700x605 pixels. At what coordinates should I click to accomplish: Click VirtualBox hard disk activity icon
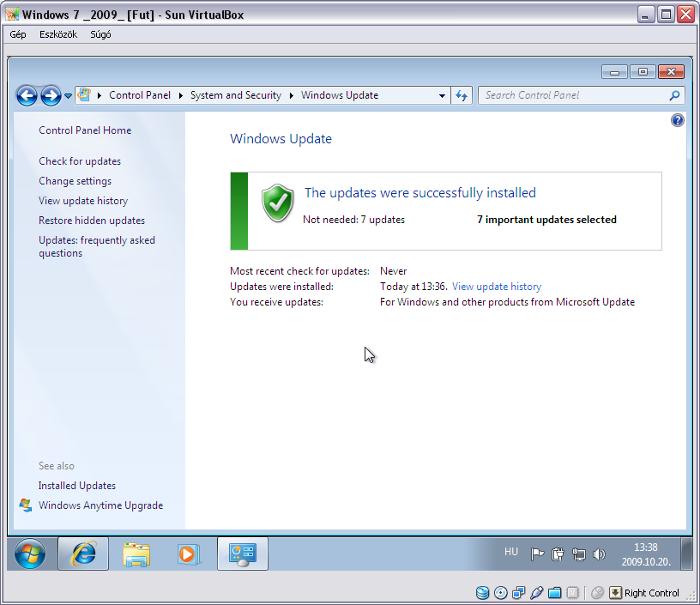click(482, 592)
